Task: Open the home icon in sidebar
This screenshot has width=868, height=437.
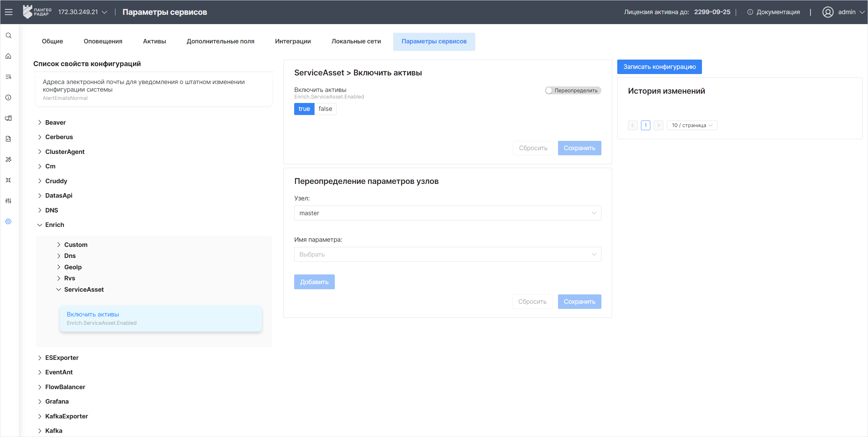Action: [9, 56]
